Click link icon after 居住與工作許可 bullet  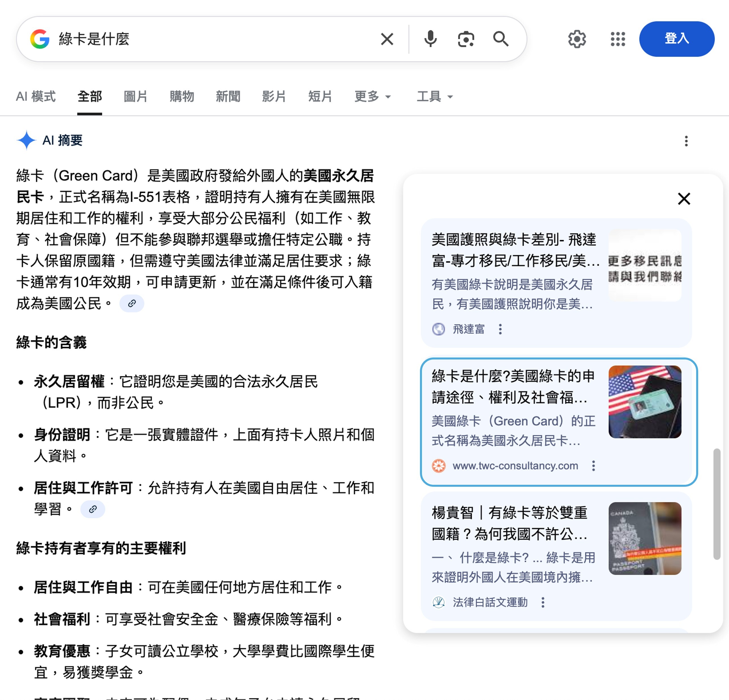click(x=93, y=509)
